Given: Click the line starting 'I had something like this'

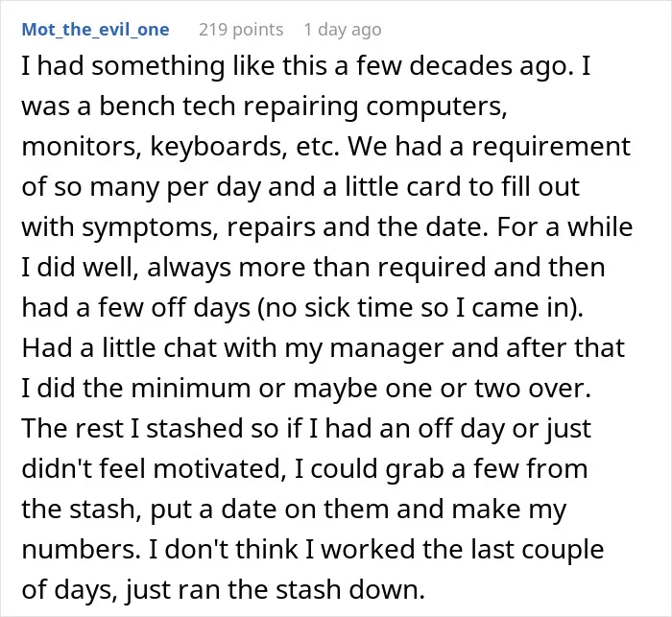Looking at the screenshot, I should 306,66.
